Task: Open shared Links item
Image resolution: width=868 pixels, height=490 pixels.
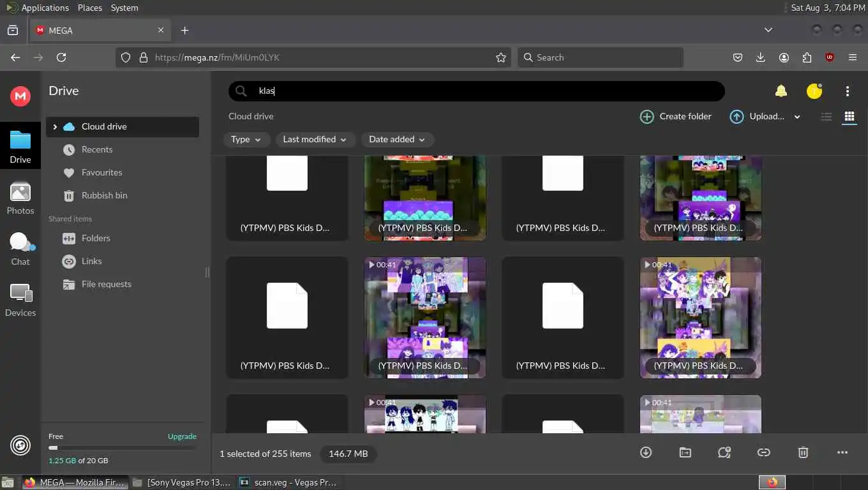Action: coord(123,262)
